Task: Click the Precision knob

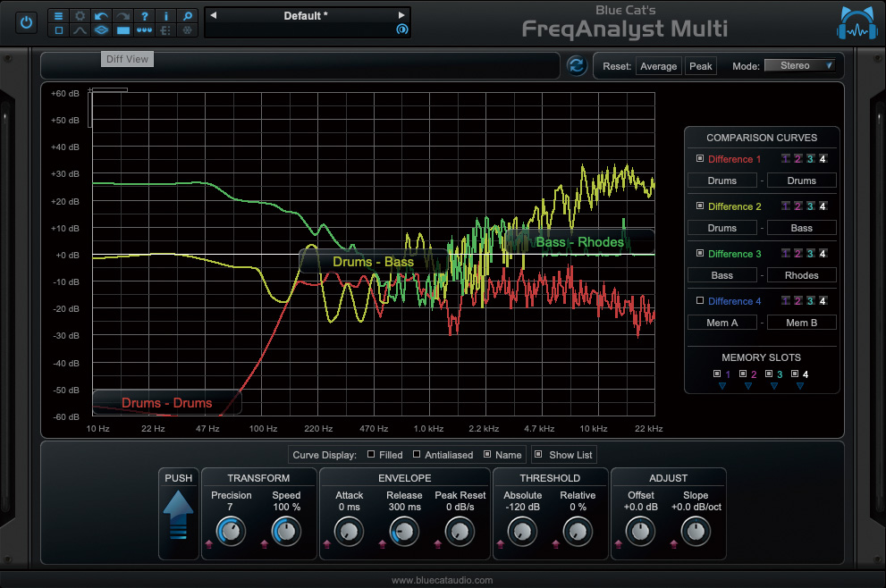Action: [231, 532]
